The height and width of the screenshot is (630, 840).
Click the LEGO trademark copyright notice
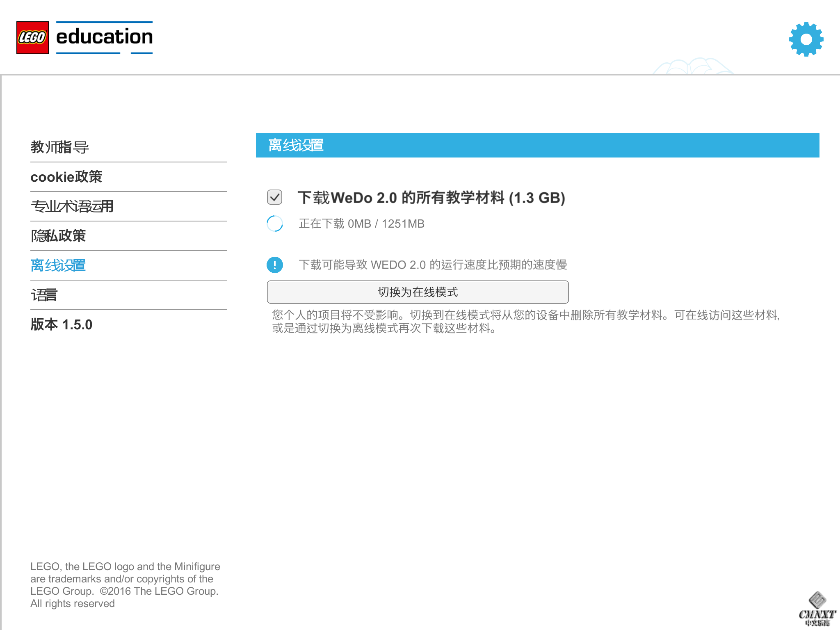125,585
